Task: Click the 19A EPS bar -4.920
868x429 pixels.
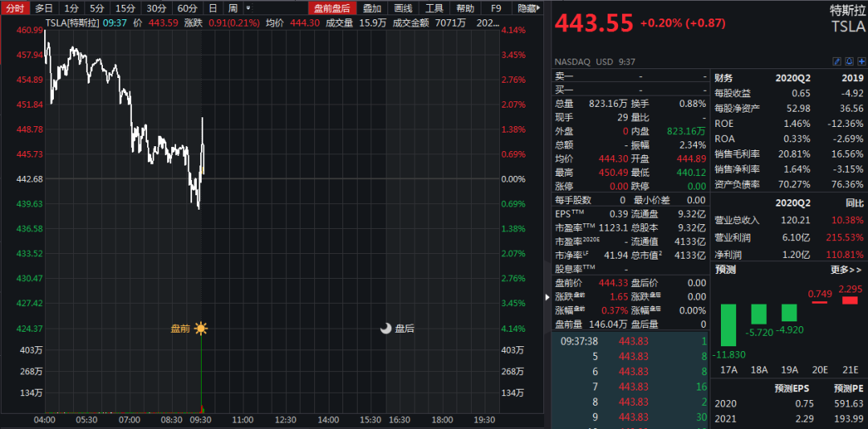Action: (789, 313)
